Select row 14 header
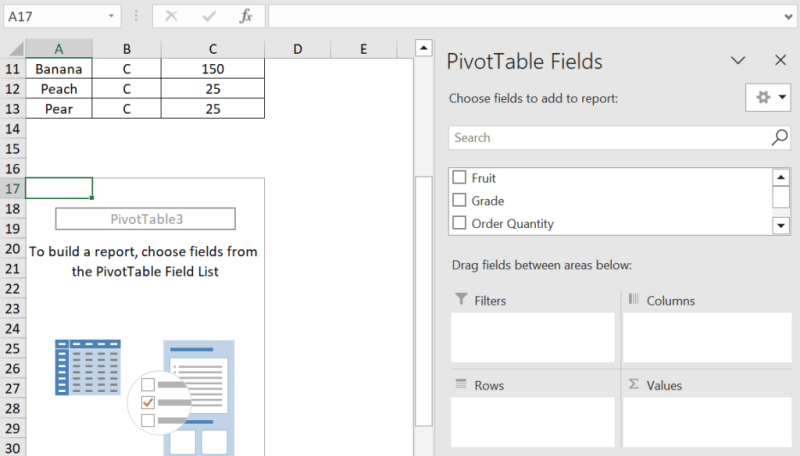The height and width of the screenshot is (456, 800). pyautogui.click(x=12, y=129)
